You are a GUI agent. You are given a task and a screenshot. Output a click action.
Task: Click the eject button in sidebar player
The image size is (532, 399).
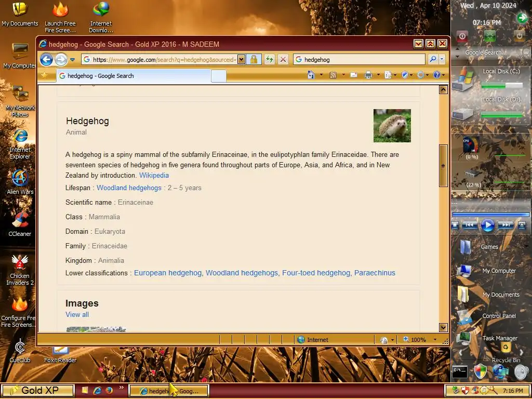tap(522, 225)
